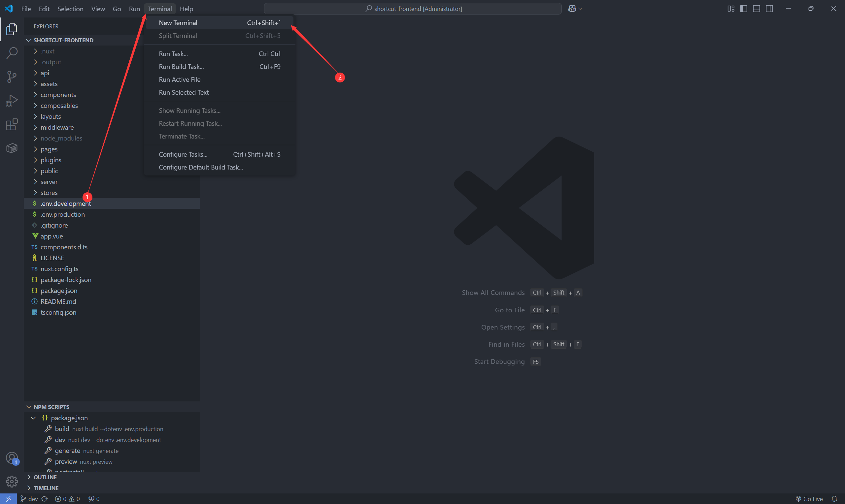Select the .env.development file
Screen dimensions: 845x504
(x=112, y=204)
